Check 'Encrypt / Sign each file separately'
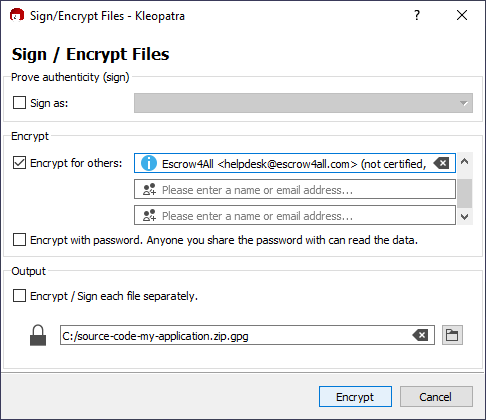 [x=19, y=296]
